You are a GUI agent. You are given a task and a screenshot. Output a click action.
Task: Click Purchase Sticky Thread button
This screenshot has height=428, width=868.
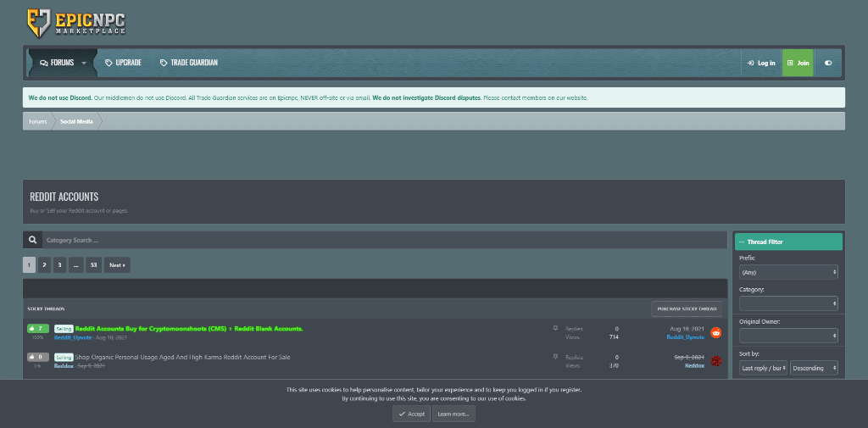point(687,309)
